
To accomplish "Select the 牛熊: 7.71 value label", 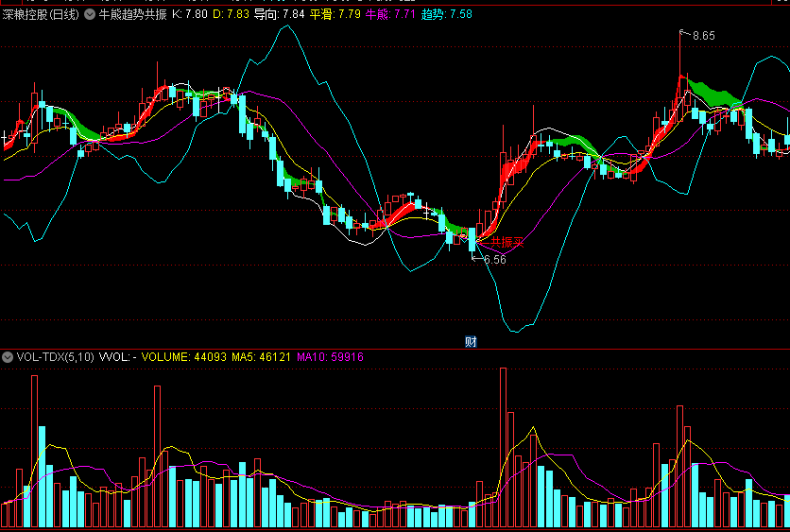I will coord(390,14).
